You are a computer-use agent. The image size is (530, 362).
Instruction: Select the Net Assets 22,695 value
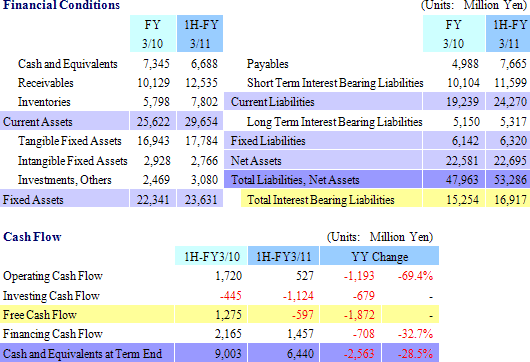click(x=510, y=161)
